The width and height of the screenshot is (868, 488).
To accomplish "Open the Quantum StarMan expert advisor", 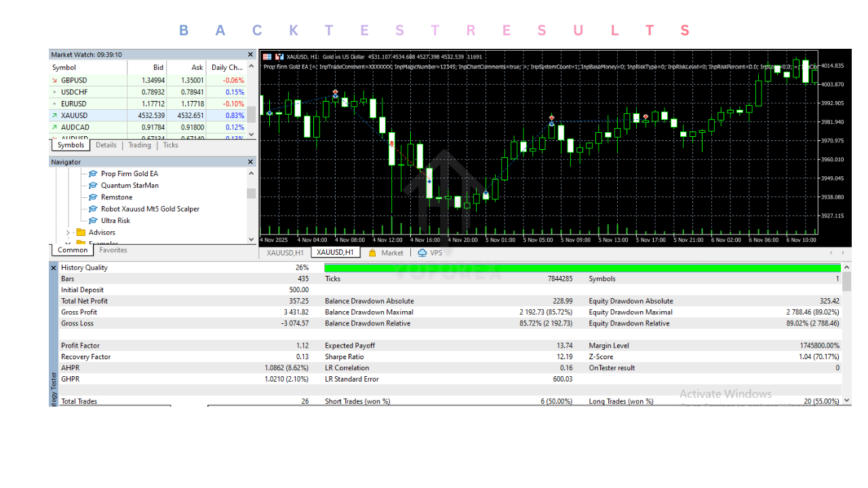I will (x=93, y=185).
